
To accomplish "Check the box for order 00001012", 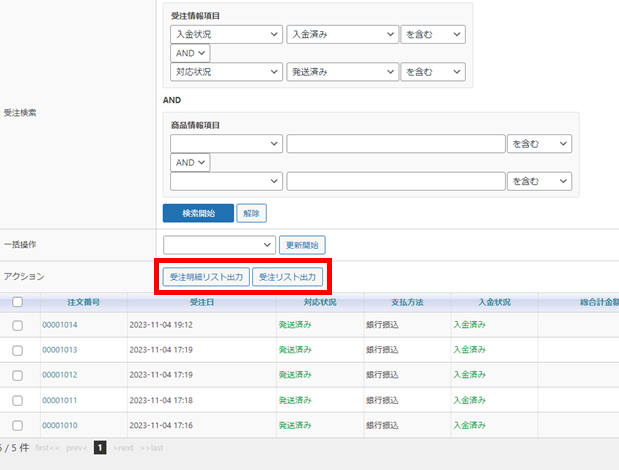I will (17, 375).
